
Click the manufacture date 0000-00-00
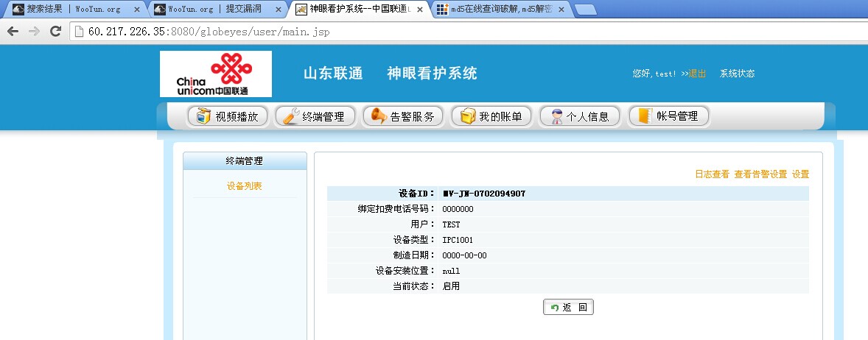click(464, 255)
